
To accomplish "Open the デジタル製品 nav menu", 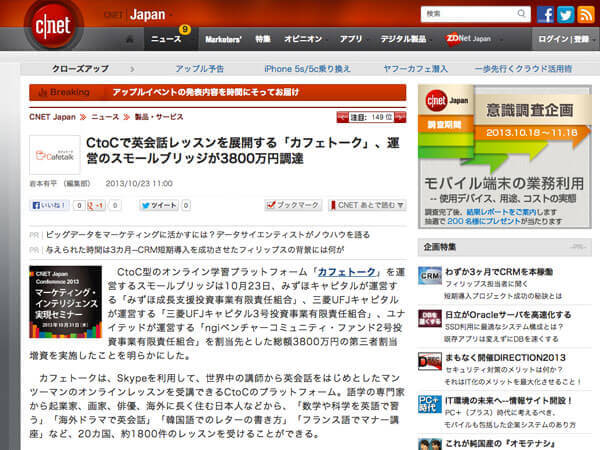I will [x=405, y=39].
